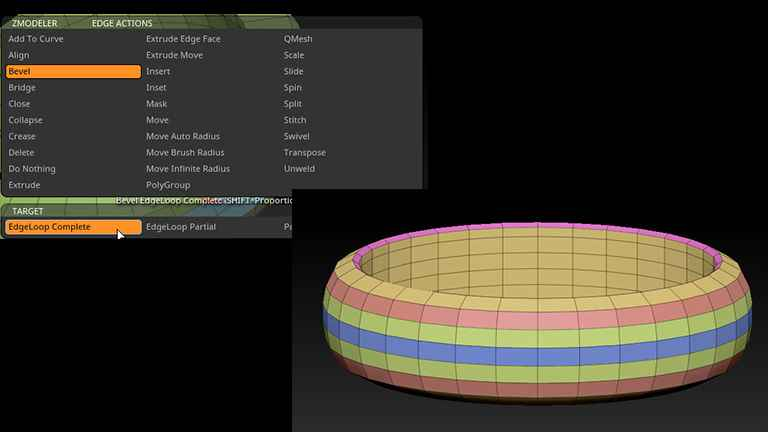This screenshot has width=768, height=432.
Task: Pick the plain Move action
Action: click(157, 120)
